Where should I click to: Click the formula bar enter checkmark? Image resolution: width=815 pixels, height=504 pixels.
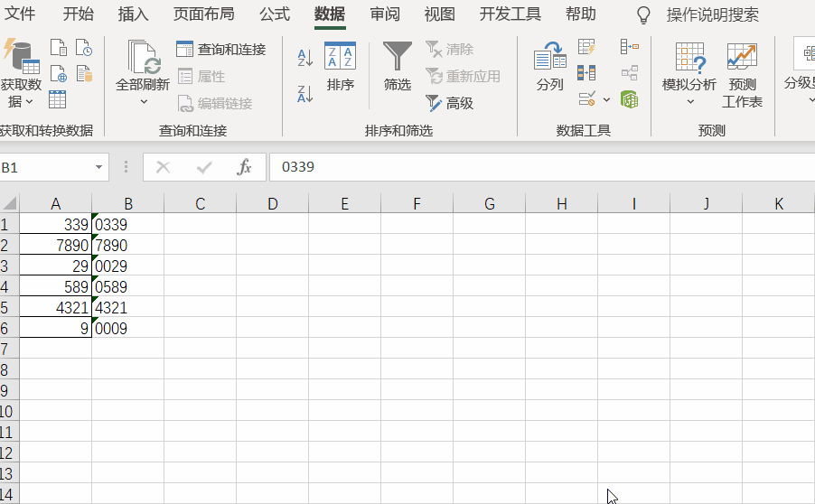(x=204, y=167)
